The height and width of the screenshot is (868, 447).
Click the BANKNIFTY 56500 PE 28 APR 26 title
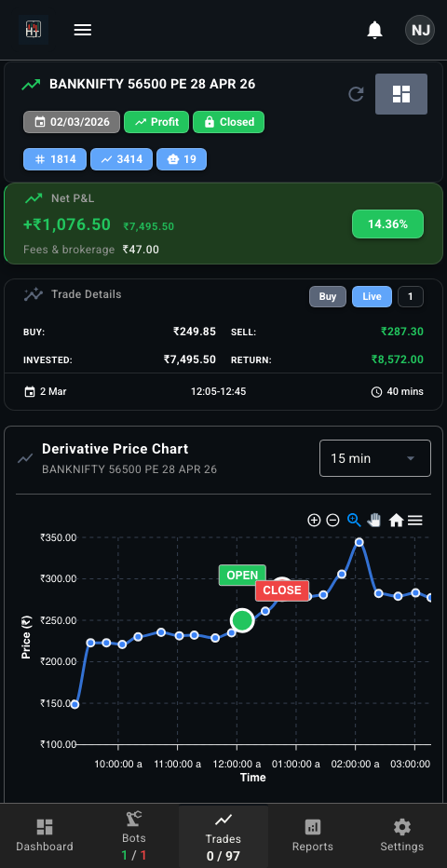click(153, 84)
